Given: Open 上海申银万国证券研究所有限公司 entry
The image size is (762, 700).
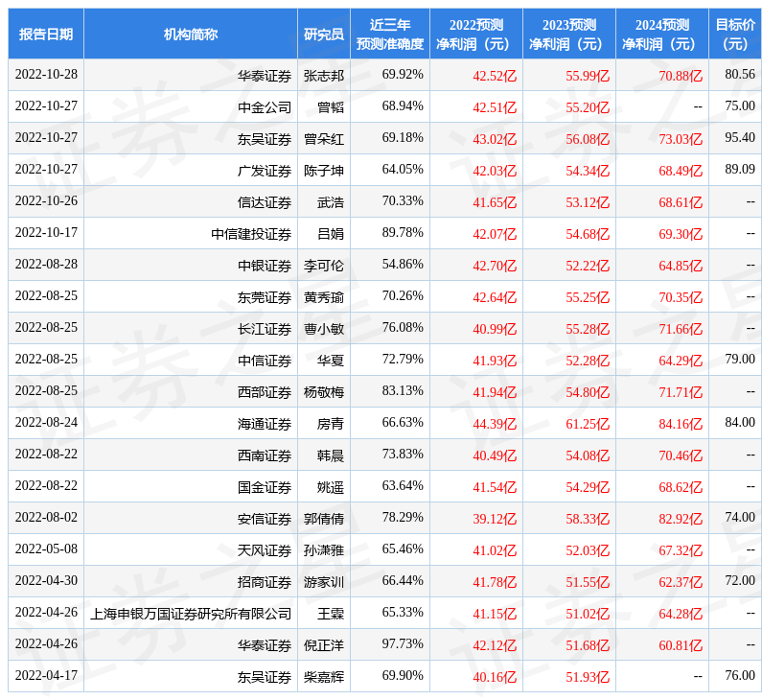Looking at the screenshot, I should 192,614.
